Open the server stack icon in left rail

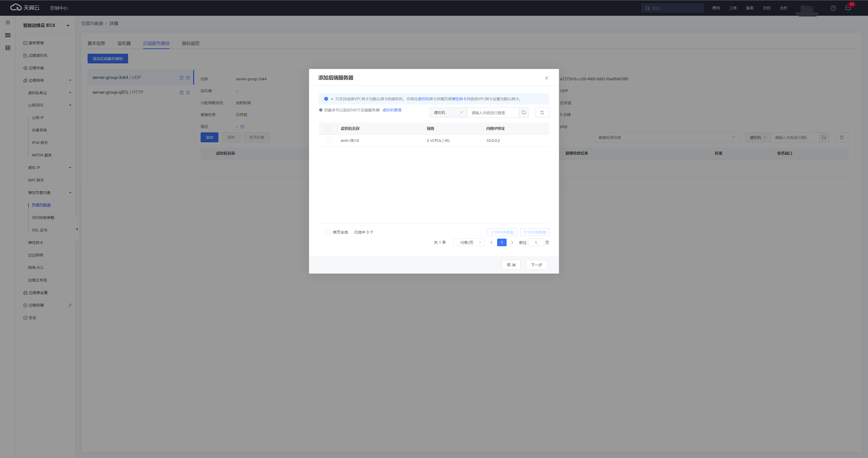(x=8, y=35)
